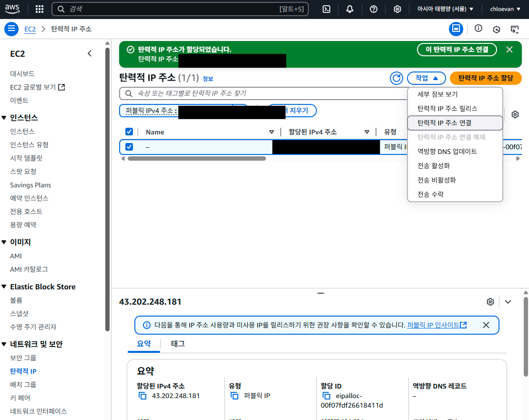Focus the Elastic IP filter search field
This screenshot has height=420, width=529.
coord(263,93)
